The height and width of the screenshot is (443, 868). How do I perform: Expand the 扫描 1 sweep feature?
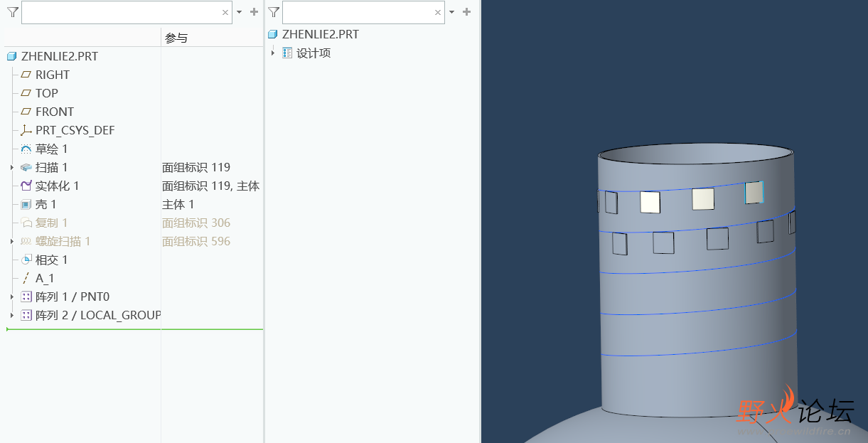(12, 167)
